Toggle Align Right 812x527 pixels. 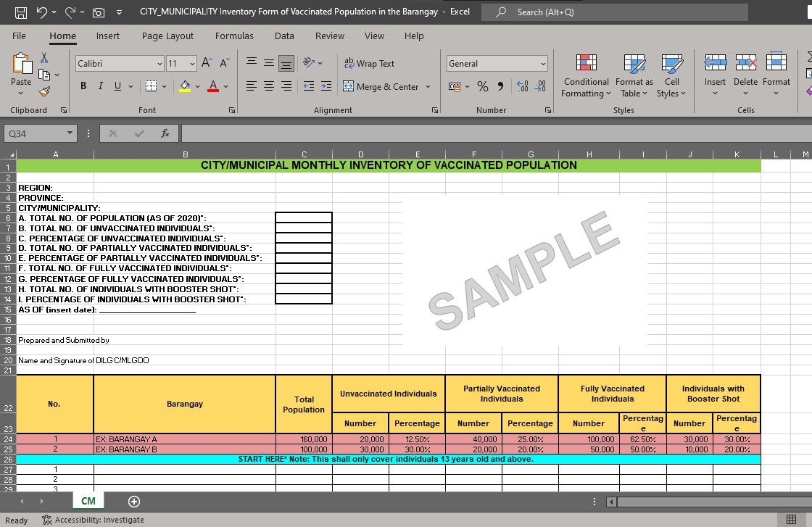tap(286, 86)
